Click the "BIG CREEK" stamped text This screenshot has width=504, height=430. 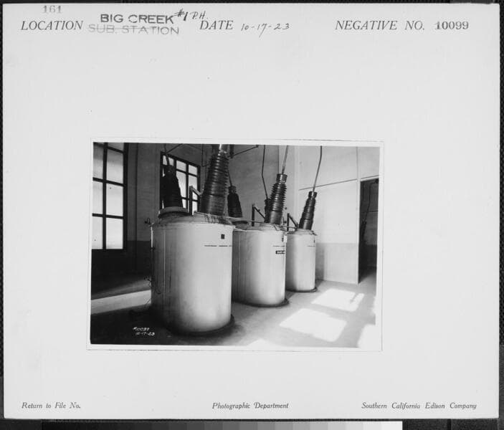[x=137, y=19]
